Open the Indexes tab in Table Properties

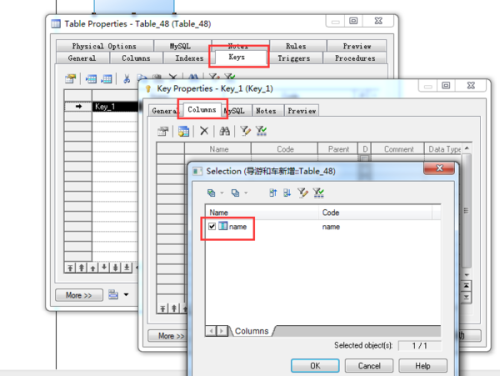point(189,58)
